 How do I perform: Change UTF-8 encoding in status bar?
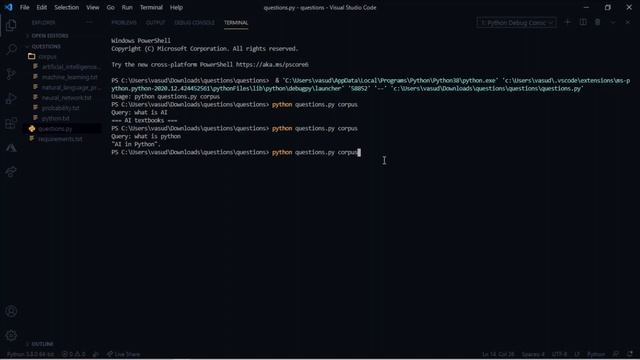click(559, 354)
